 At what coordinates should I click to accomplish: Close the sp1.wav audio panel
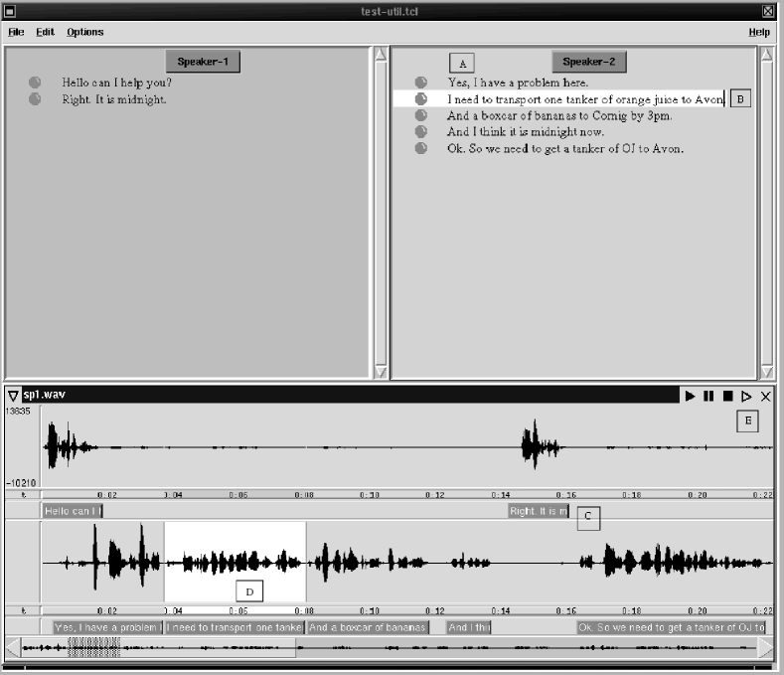[x=765, y=396]
